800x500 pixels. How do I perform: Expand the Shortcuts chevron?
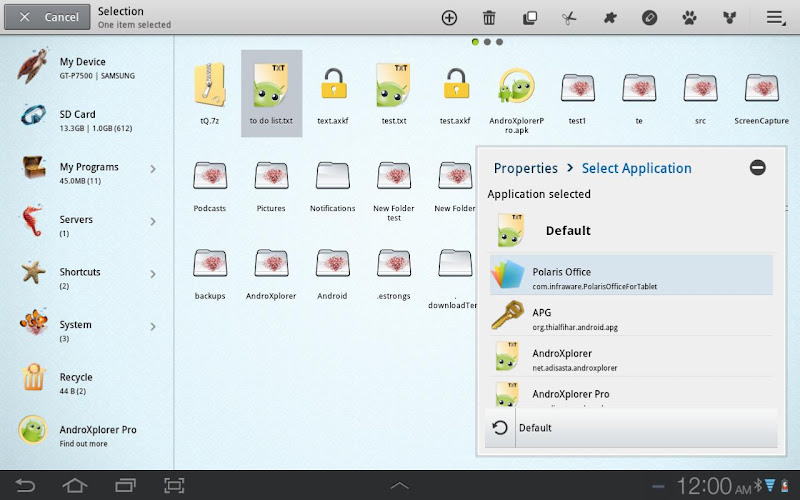(x=153, y=274)
